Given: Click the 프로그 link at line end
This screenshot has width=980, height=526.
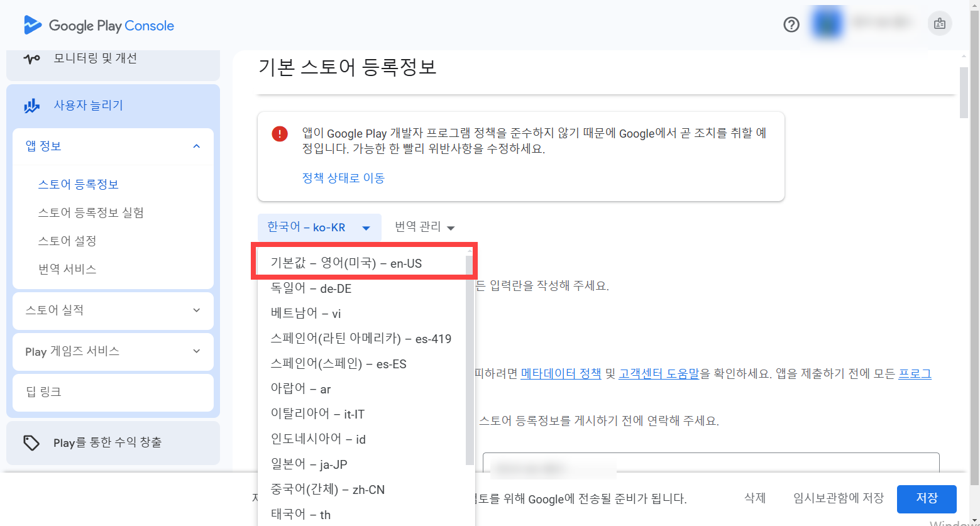Looking at the screenshot, I should pos(915,373).
